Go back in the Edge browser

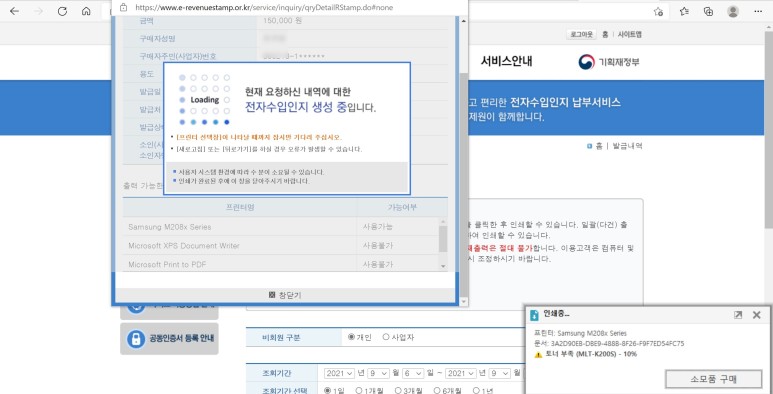[14, 11]
